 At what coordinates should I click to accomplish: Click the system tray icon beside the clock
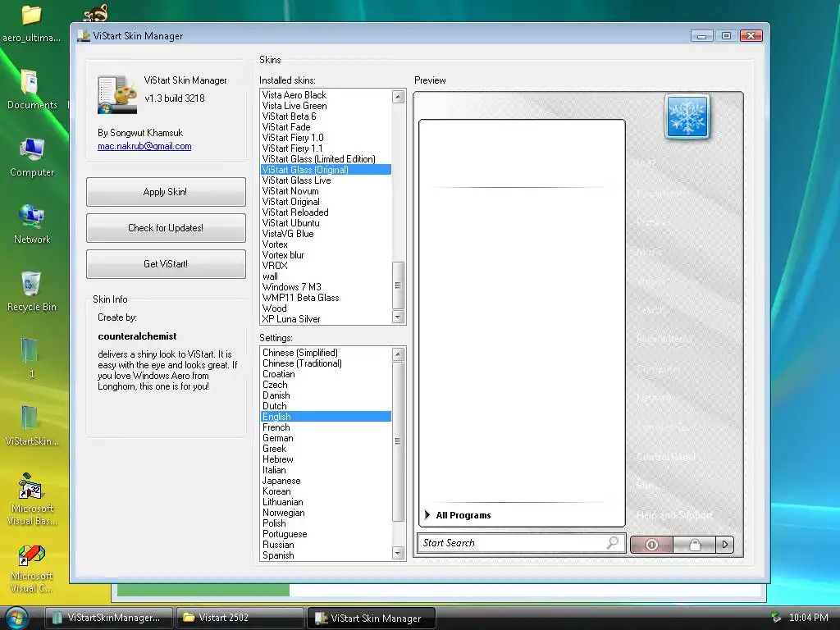tap(775, 618)
